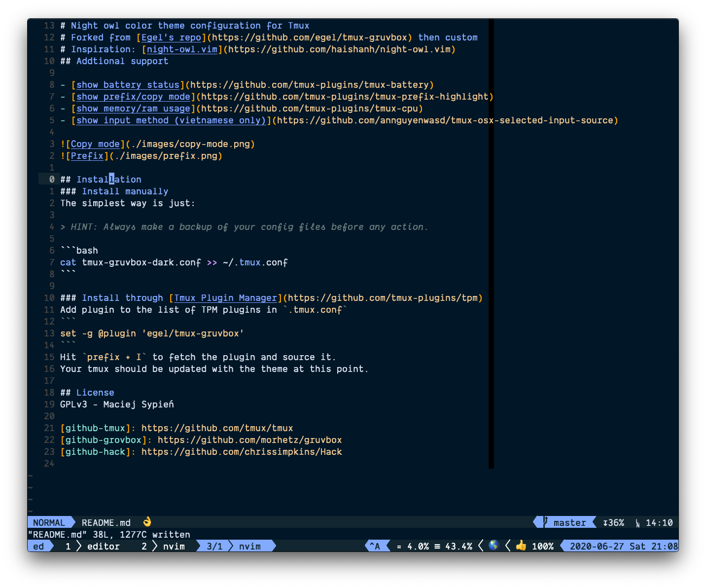This screenshot has height=588, width=706.
Task: Open the 'night-owl.vim' link
Action: 182,49
